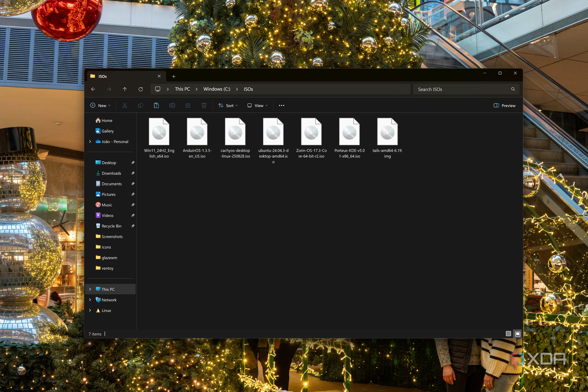Click the search magnifier icon
This screenshot has width=588, height=392.
513,89
